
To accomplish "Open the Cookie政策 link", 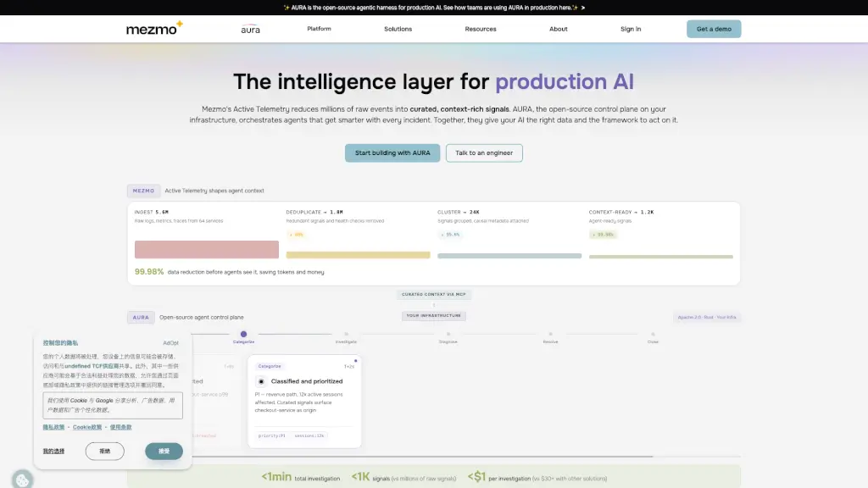I will pos(87,427).
